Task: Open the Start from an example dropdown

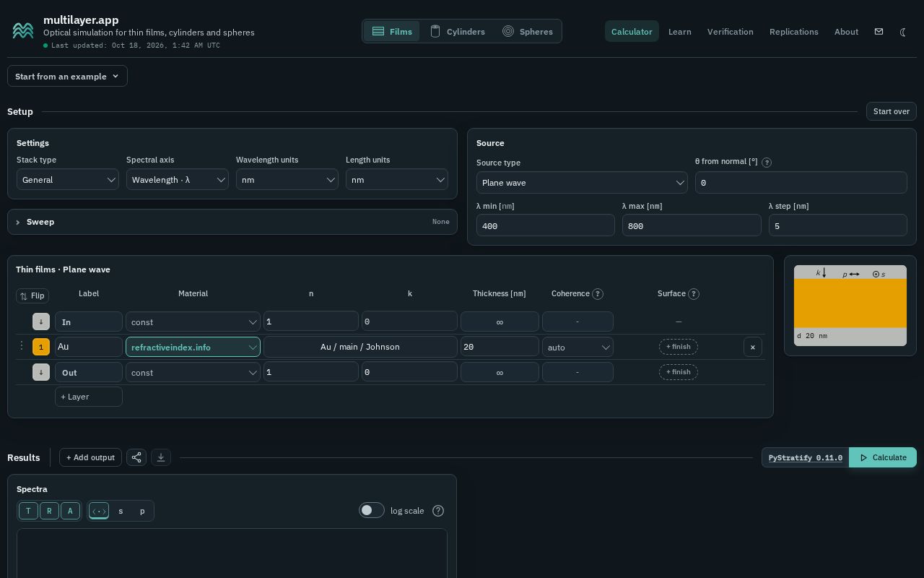Action: click(67, 76)
